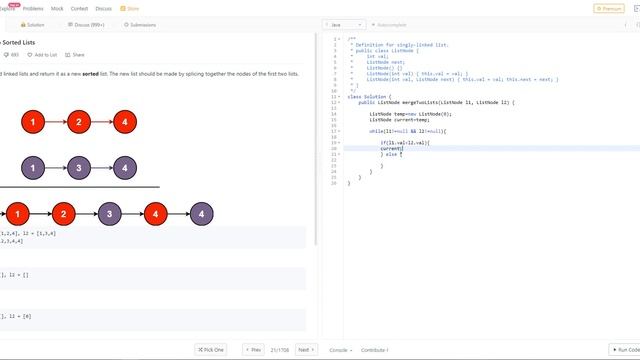The height and width of the screenshot is (360, 640).
Task: Open the Contribute link
Action: click(375, 350)
